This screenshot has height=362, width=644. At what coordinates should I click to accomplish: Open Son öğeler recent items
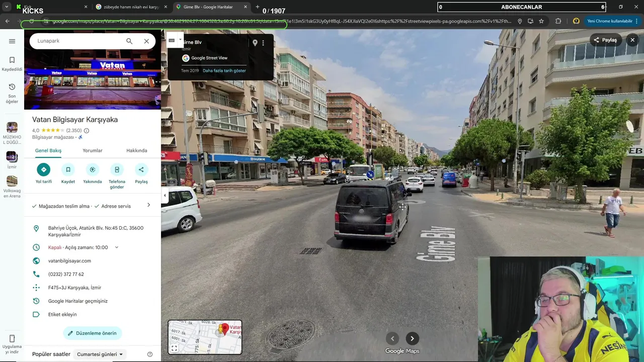pyautogui.click(x=12, y=94)
